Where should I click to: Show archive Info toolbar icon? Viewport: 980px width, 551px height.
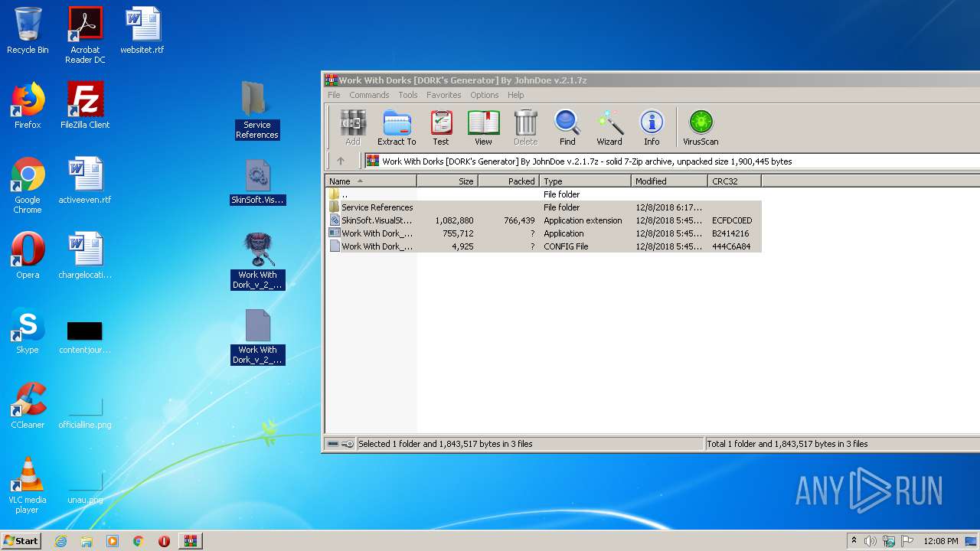[652, 127]
